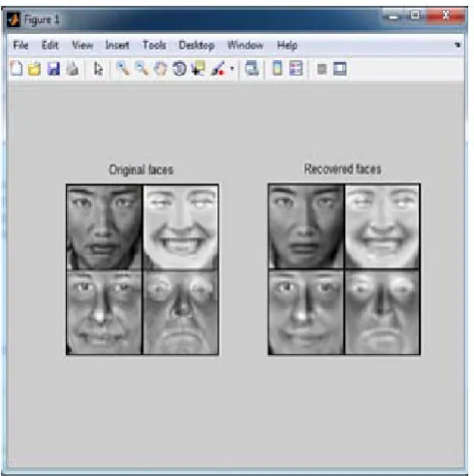The image size is (474, 476).
Task: Open the Window menu
Action: pos(245,45)
